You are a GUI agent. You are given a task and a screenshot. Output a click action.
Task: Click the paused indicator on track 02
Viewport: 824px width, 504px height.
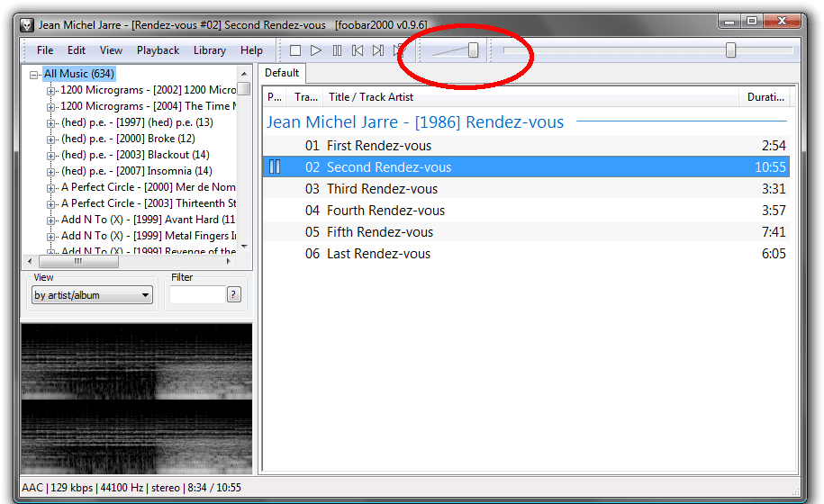click(275, 167)
